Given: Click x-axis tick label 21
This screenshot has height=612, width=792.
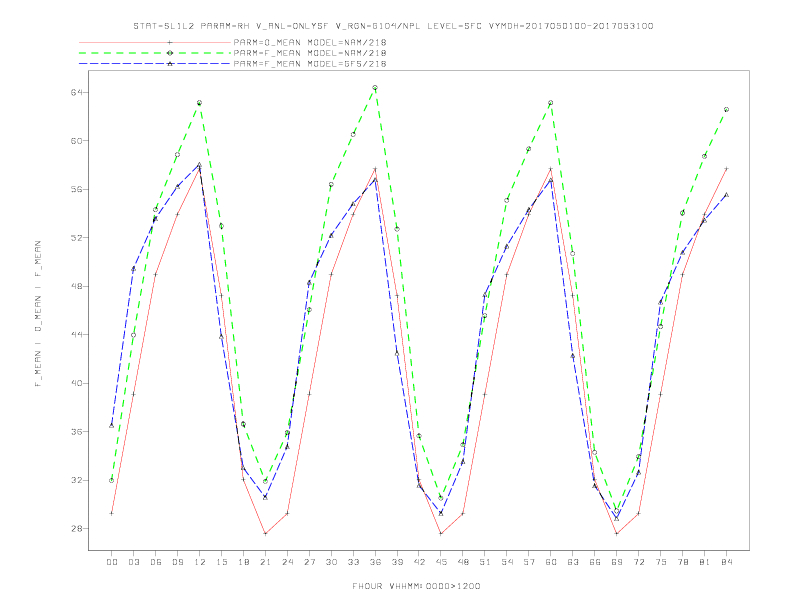Looking at the screenshot, I should (x=265, y=562).
